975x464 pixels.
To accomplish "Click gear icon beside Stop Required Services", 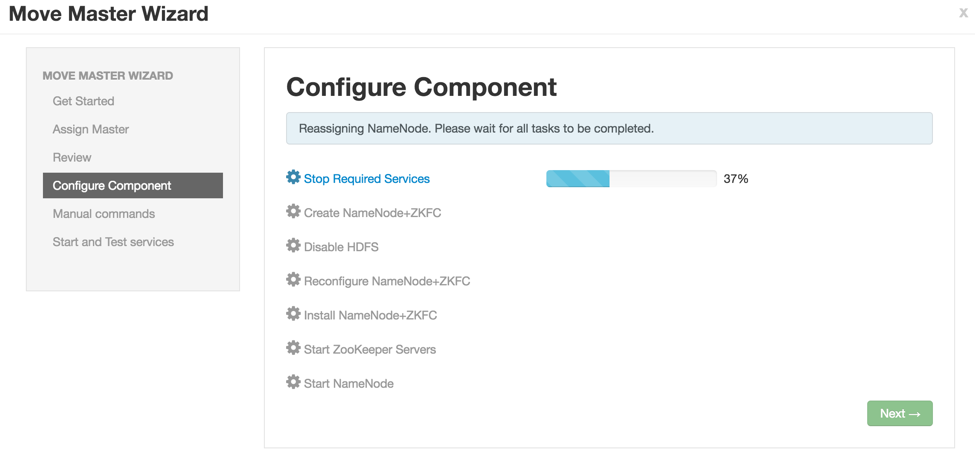I will pos(293,178).
